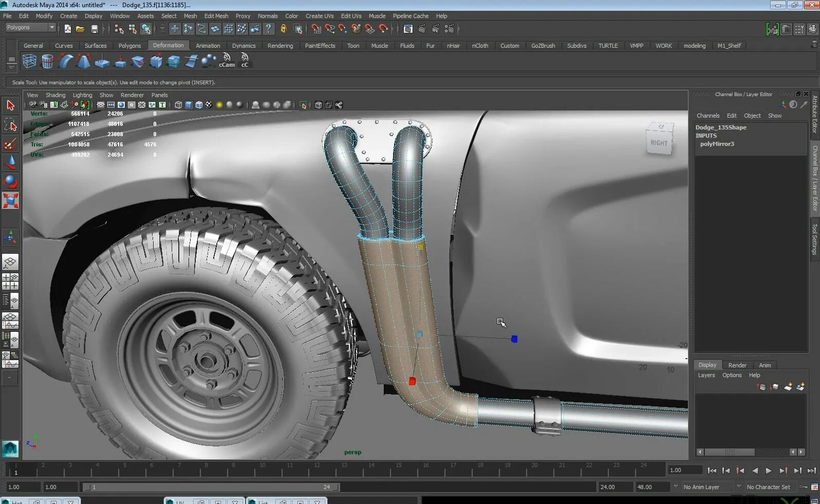This screenshot has width=820, height=504.
Task: Open the Edit Mesh menu
Action: pyautogui.click(x=216, y=16)
